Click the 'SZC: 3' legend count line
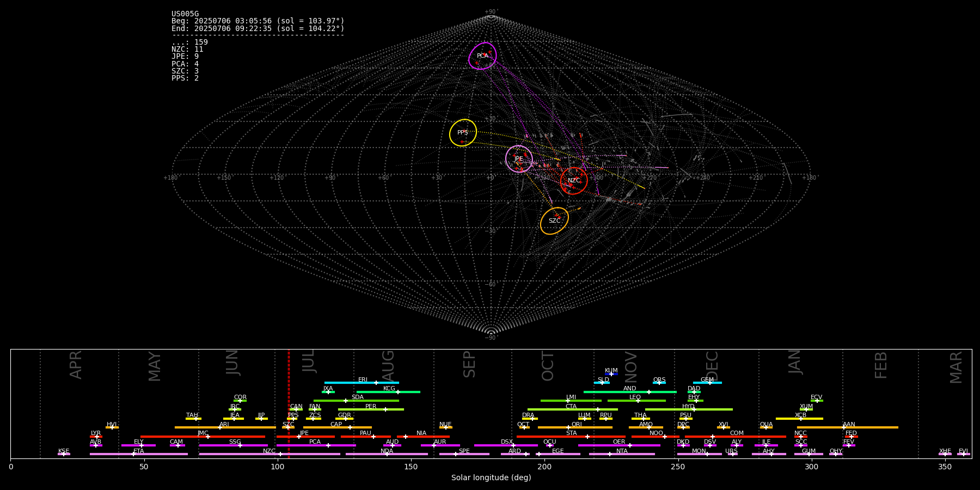Screen dimensions: 980x490 coord(185,71)
